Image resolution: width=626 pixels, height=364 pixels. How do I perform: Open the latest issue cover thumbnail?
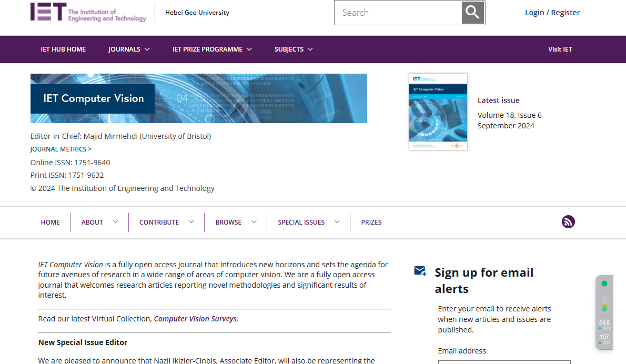(x=438, y=112)
